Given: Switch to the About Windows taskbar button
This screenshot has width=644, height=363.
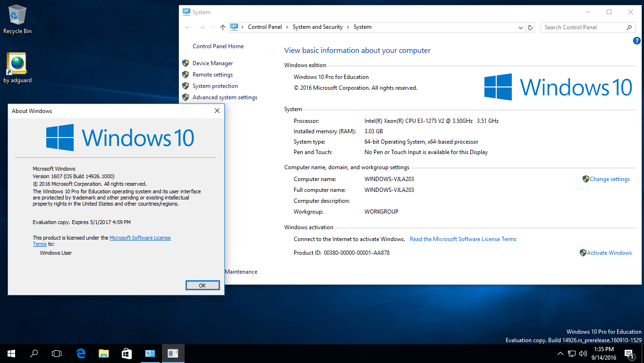Looking at the screenshot, I should coord(173,353).
